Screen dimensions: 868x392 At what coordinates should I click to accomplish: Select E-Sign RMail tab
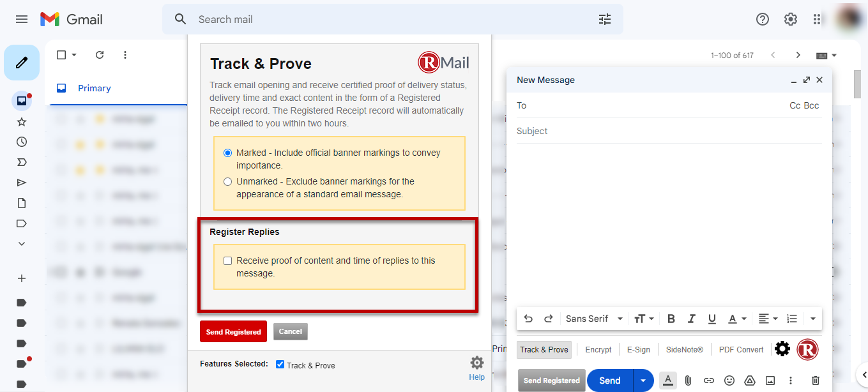(639, 349)
